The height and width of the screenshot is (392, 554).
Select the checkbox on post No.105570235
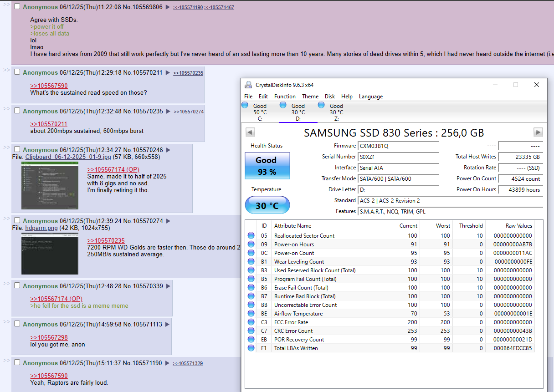(17, 111)
